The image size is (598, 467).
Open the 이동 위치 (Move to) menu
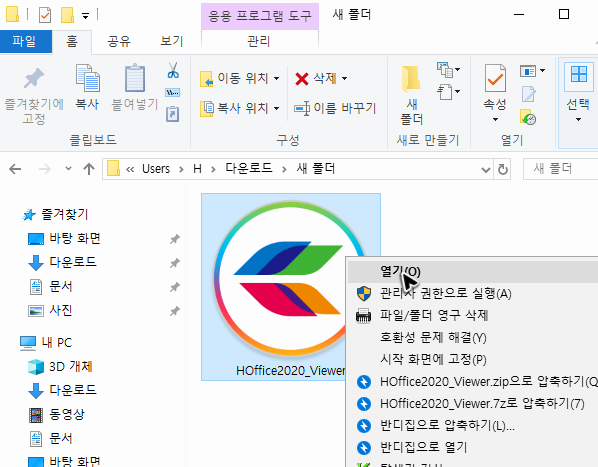click(x=240, y=79)
